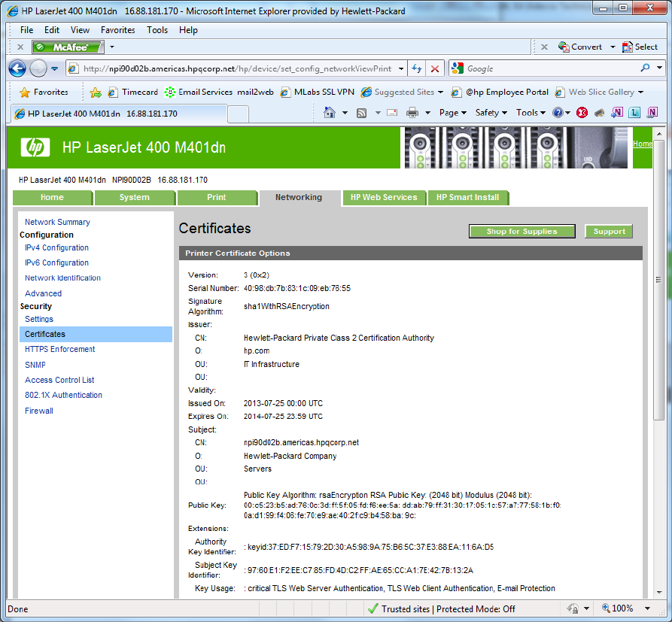The height and width of the screenshot is (622, 672).
Task: Click the Select toolbar button
Action: click(640, 47)
